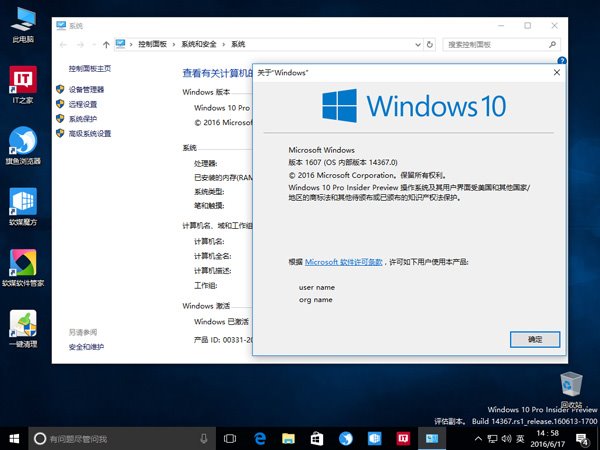Open the Microsoft 软件许可条款 link
Image resolution: width=600 pixels, height=450 pixels.
(344, 262)
